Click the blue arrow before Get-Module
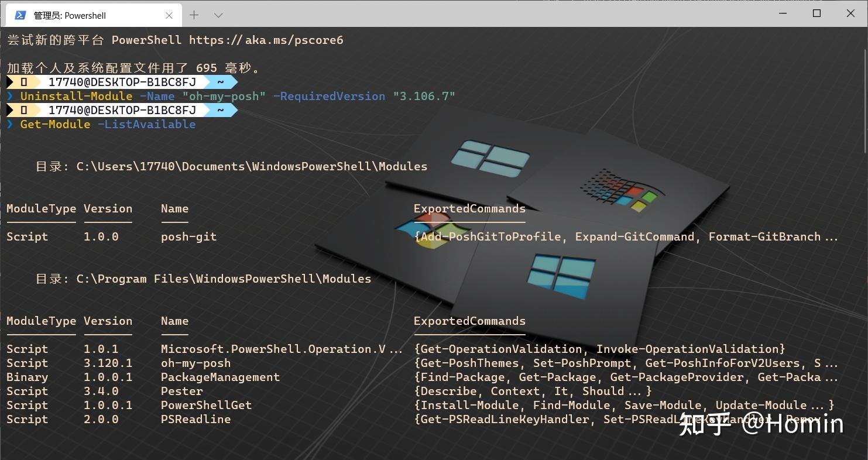Screen dimensions: 868x460 10,123
